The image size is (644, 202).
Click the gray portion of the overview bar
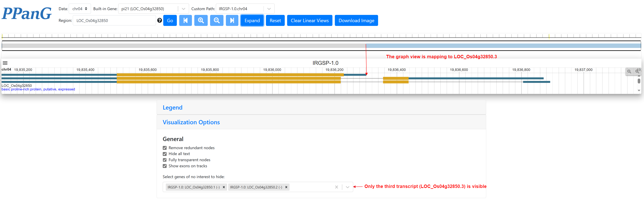[184, 46]
